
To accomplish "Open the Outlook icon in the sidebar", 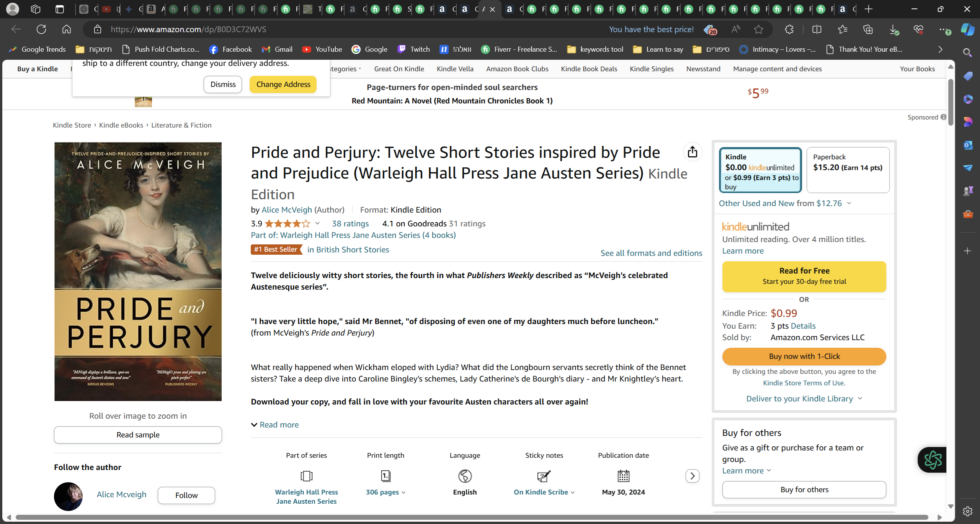I will pos(968,145).
